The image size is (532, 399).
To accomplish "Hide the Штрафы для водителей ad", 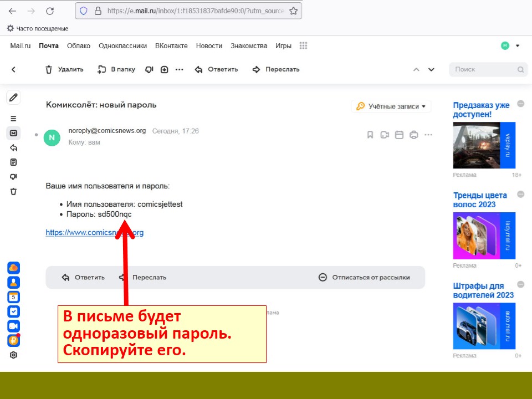I will tap(520, 284).
